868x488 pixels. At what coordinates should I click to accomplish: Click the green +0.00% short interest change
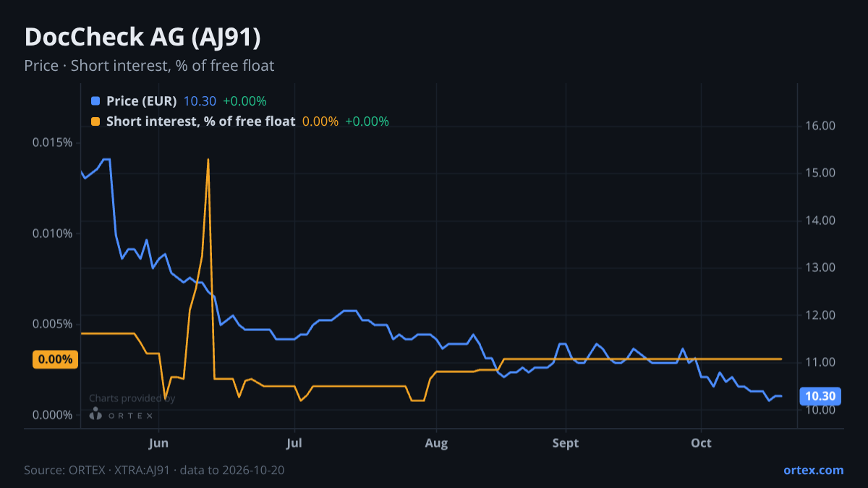click(x=367, y=121)
